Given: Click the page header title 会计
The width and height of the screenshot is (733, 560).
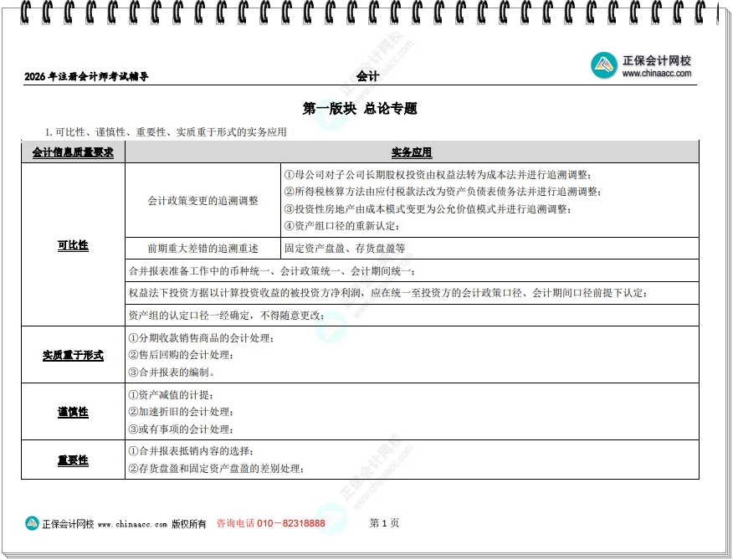Looking at the screenshot, I should click(367, 76).
